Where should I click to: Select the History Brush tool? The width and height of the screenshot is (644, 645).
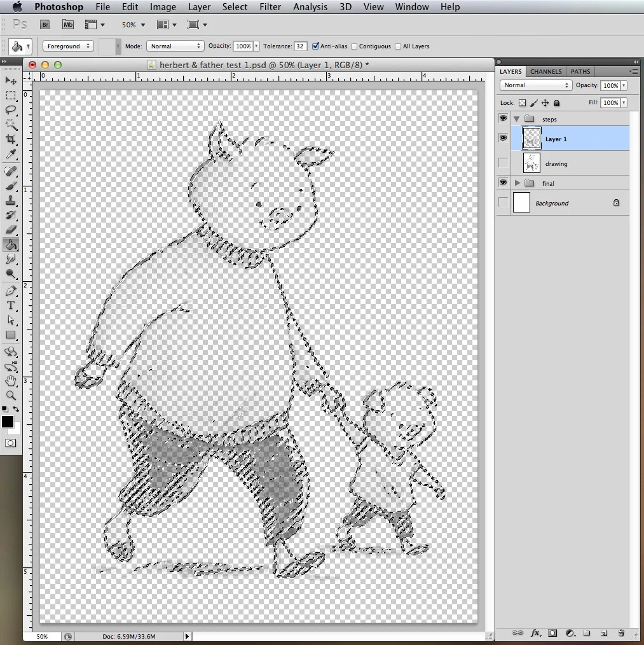tap(11, 215)
